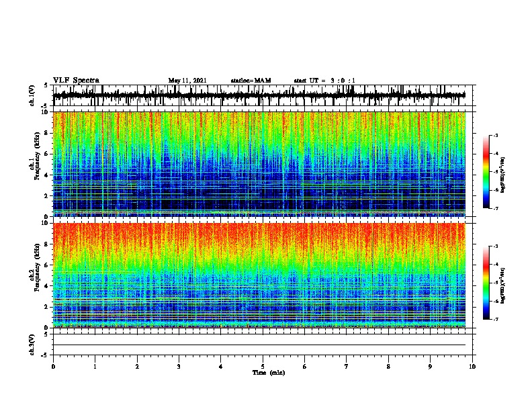Select the ch.1(V) axis label

pyautogui.click(x=32, y=95)
